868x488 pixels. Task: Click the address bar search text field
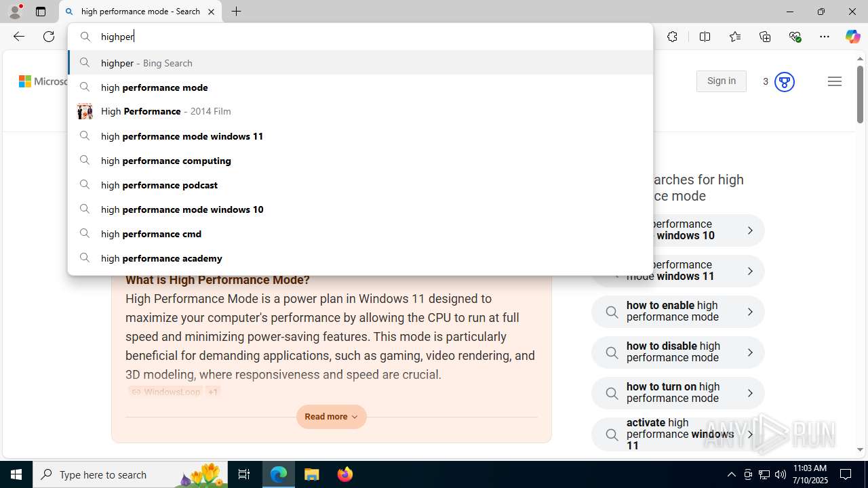(x=360, y=37)
